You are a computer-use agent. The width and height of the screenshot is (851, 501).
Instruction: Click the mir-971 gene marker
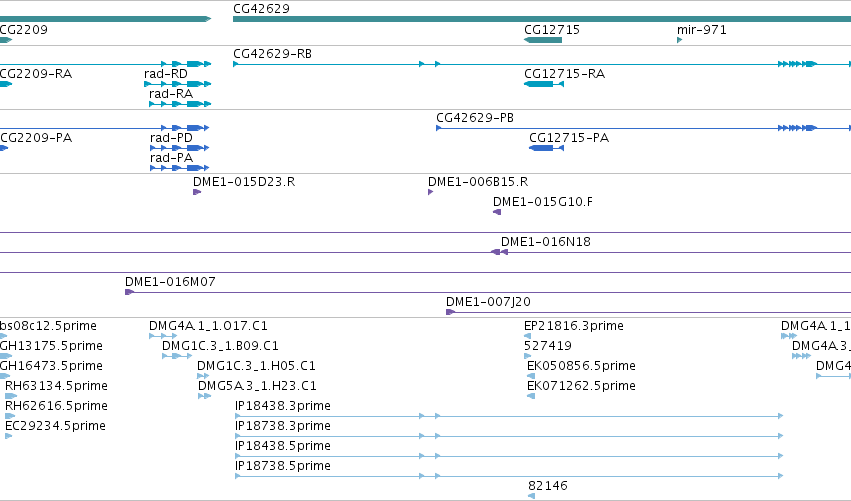(679, 40)
